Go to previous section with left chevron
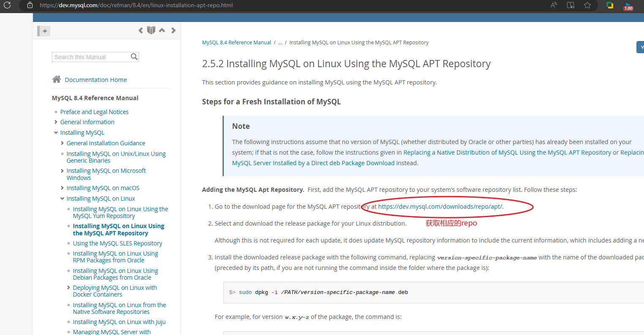 tap(141, 30)
